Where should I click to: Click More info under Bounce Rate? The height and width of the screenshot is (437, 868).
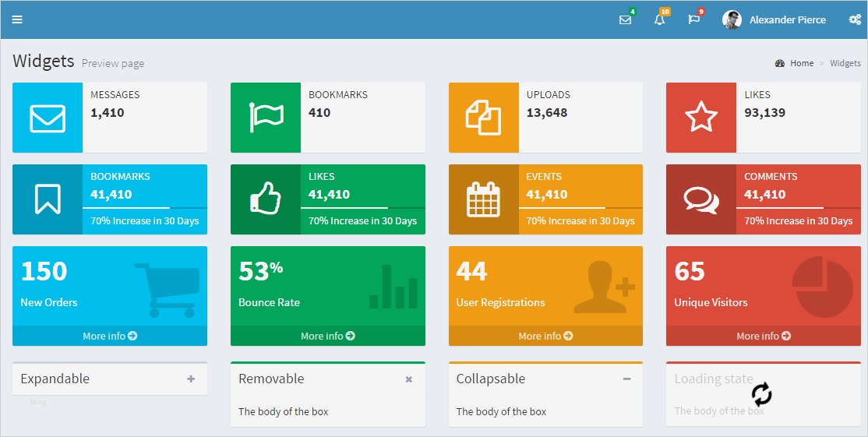tap(328, 336)
